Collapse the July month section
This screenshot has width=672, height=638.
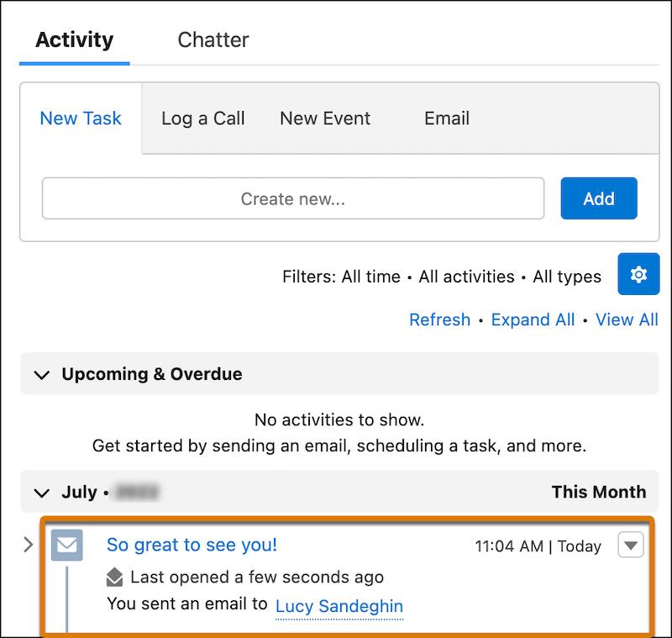click(x=42, y=493)
